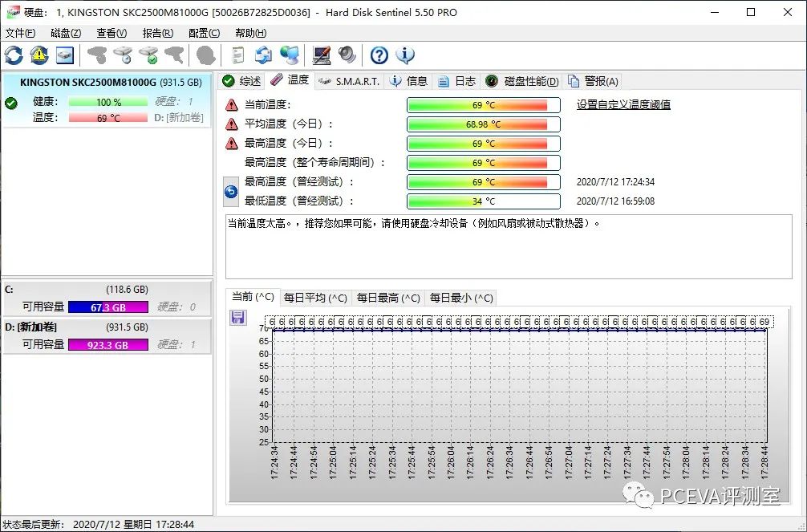Click the send email report toolbar icon
The width and height of the screenshot is (807, 532).
pos(263,55)
